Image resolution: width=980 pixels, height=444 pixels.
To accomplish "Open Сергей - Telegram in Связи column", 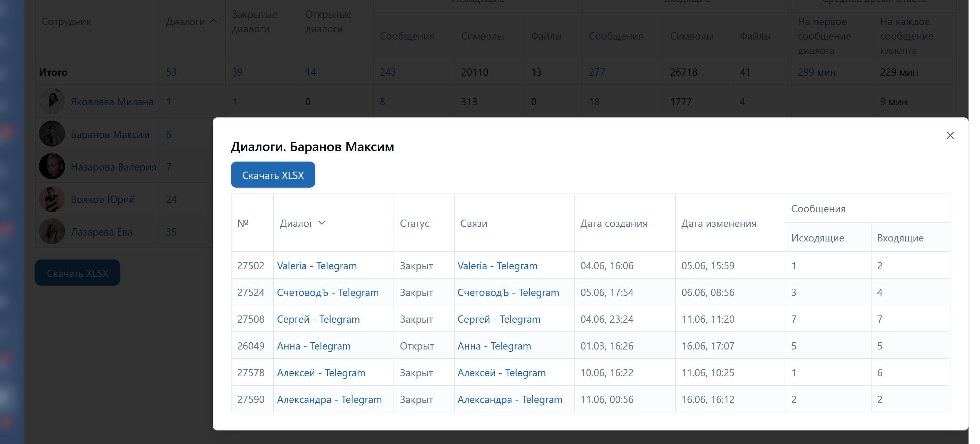I will pyautogui.click(x=499, y=319).
